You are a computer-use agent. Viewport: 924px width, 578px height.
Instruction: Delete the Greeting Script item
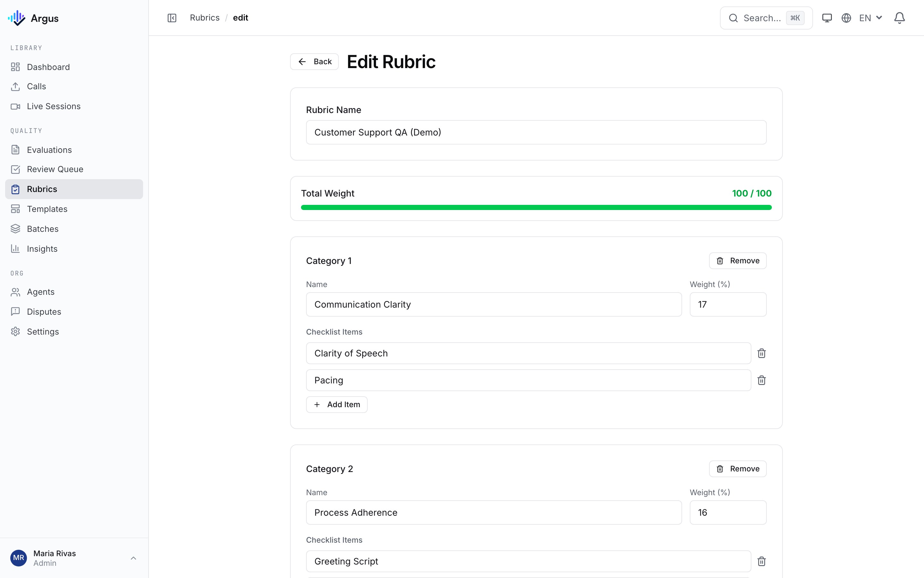[761, 561]
